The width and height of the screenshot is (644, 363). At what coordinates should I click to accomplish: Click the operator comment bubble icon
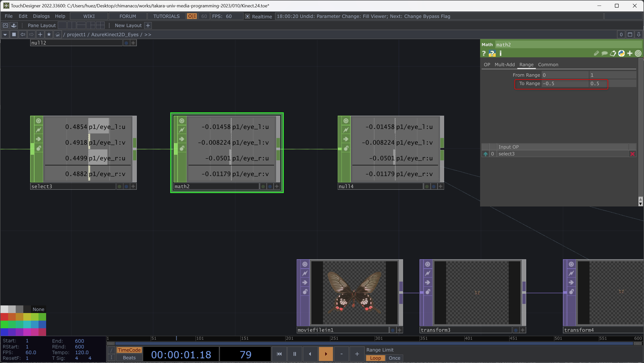point(604,54)
